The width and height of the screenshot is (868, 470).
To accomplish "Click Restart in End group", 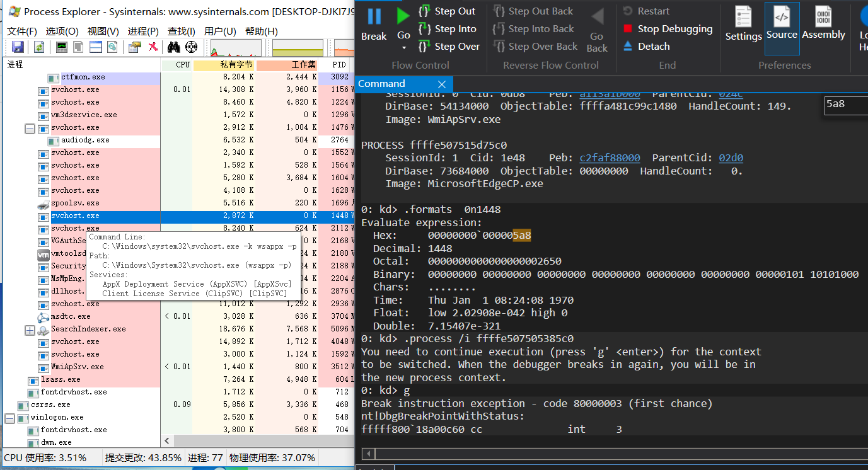I will coord(646,11).
